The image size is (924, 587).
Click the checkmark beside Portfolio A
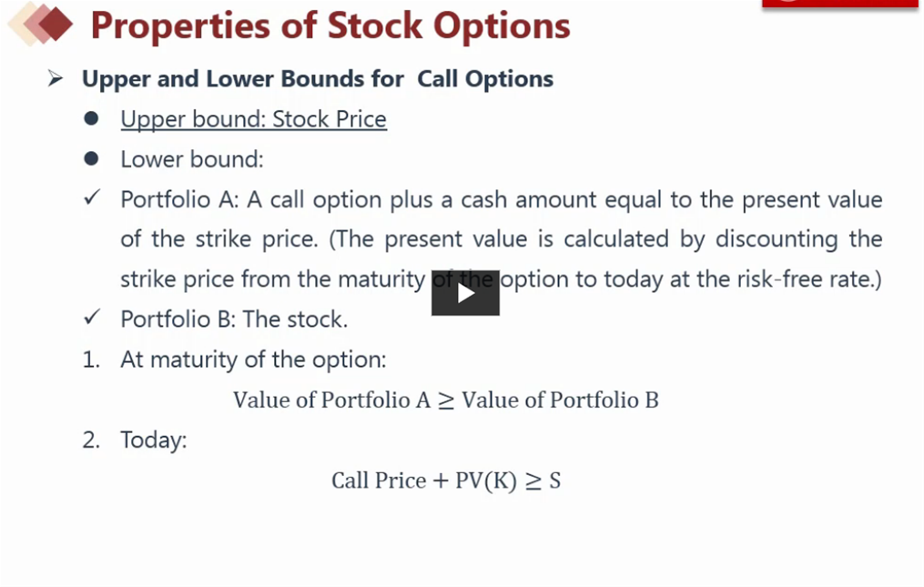pos(92,197)
